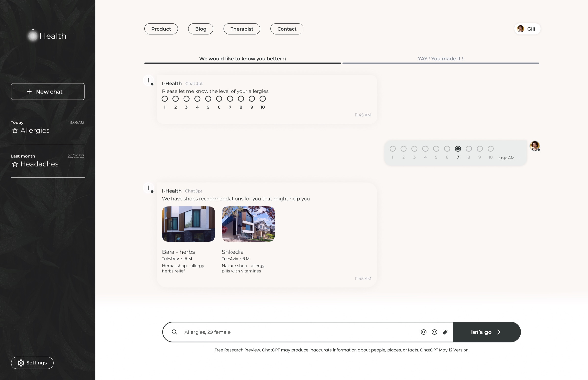Open the Settings button
The image size is (588, 380).
[x=32, y=363]
